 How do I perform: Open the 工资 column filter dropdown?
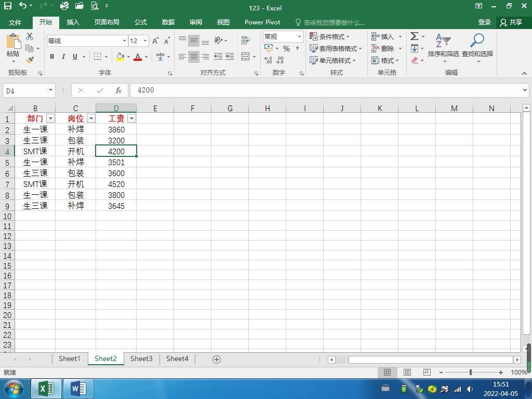pyautogui.click(x=132, y=118)
